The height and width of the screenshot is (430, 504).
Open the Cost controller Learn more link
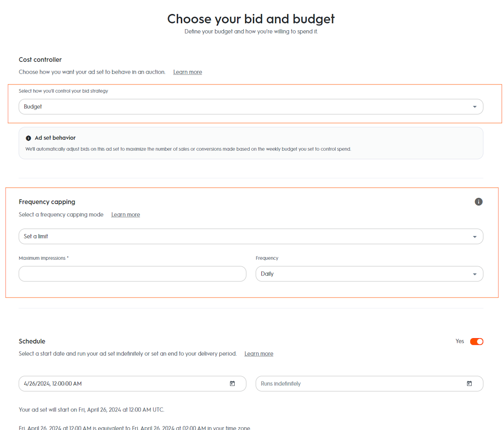(x=187, y=72)
